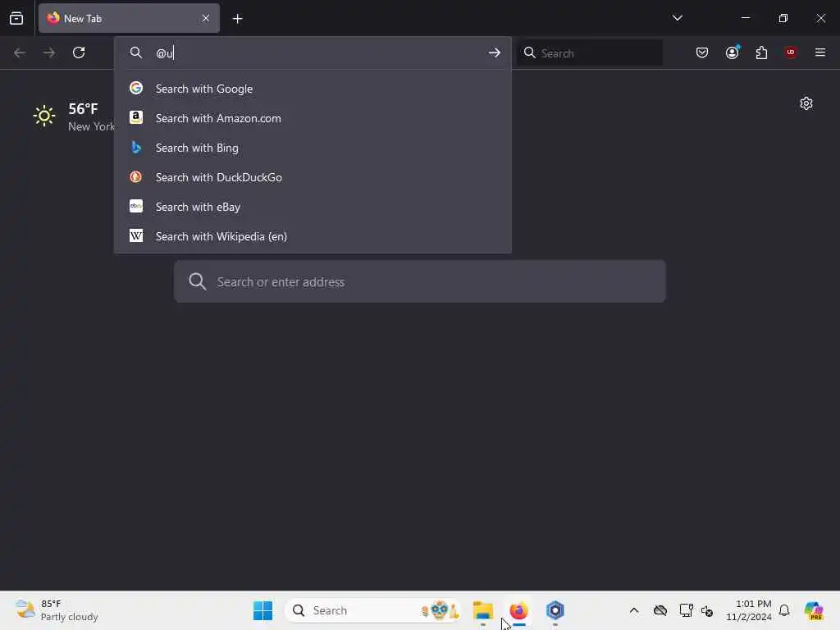Open the blue hexagon taskbar app
The height and width of the screenshot is (630, 840).
tap(555, 610)
